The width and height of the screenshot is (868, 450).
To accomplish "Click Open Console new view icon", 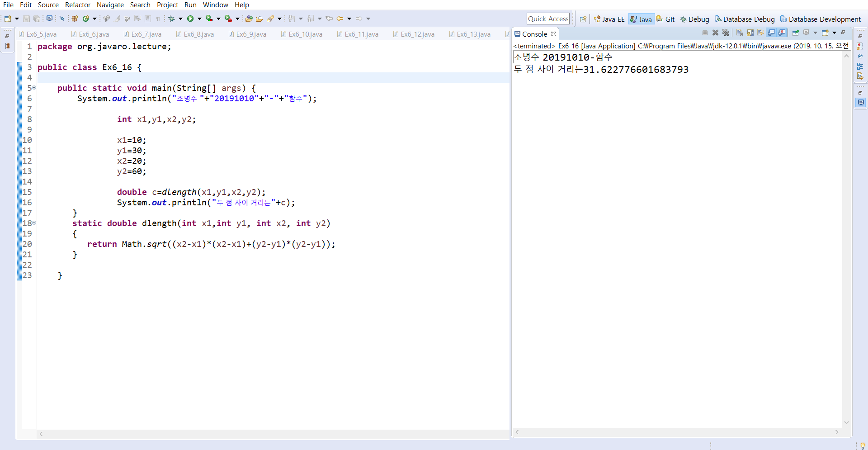I will 825,33.
